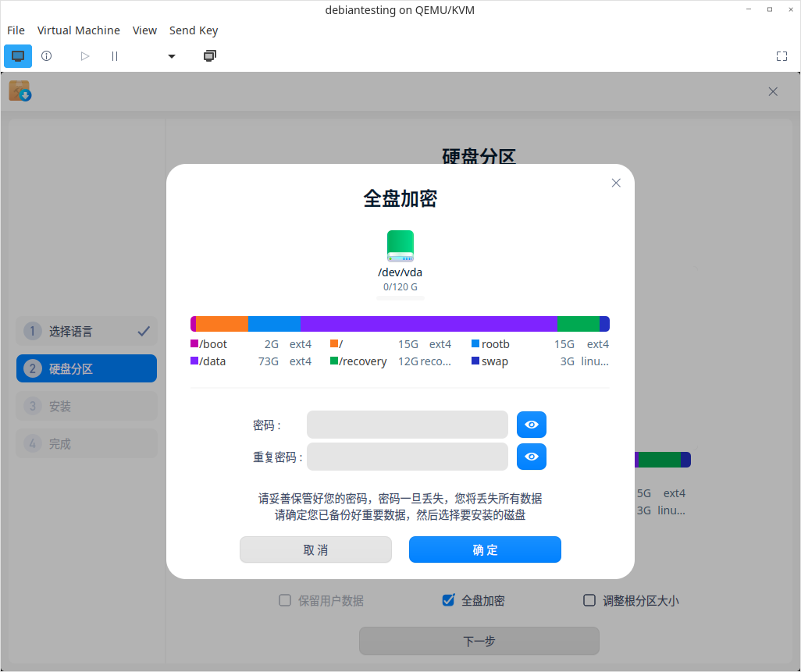
Task: Click the green /recovery partition bar segment
Action: tap(578, 324)
